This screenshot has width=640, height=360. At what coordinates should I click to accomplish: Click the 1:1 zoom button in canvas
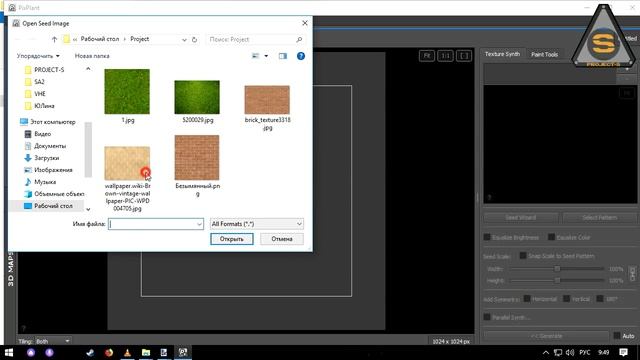coord(445,56)
